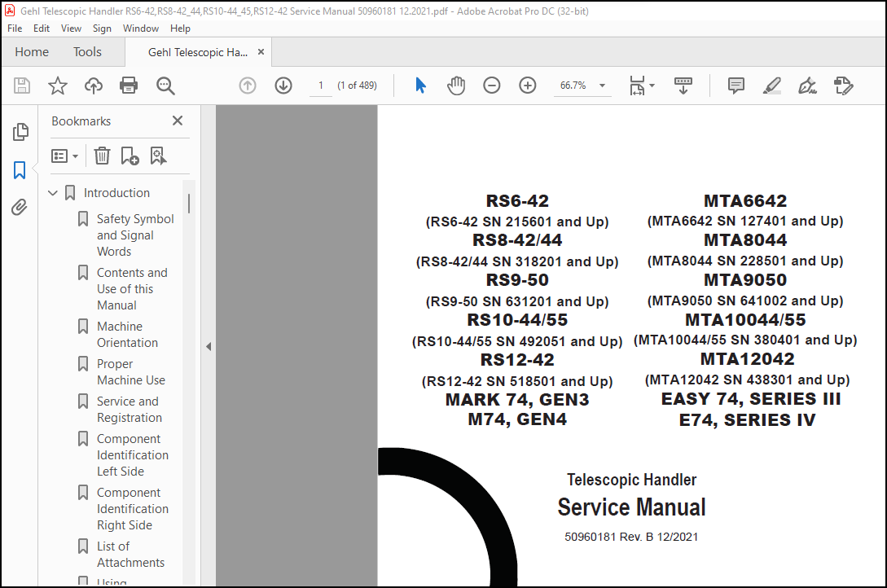The image size is (887, 588).
Task: Open the Help menu
Action: (181, 29)
